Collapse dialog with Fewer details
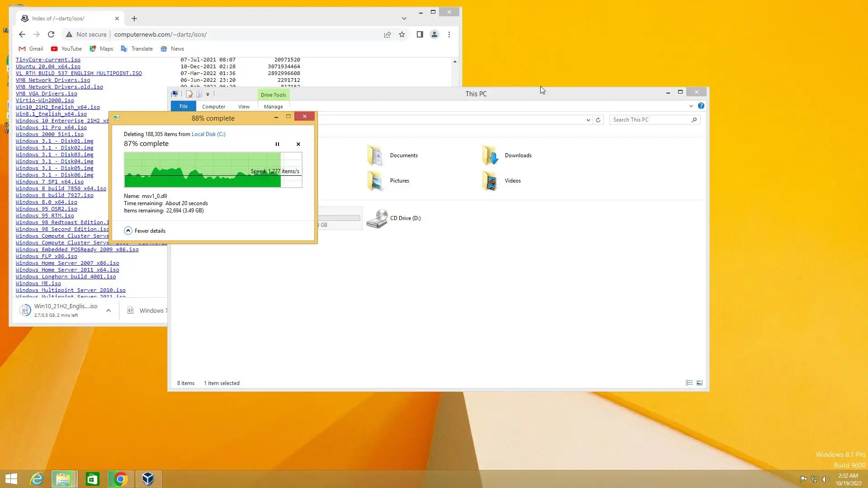This screenshot has width=868, height=488. click(145, 231)
